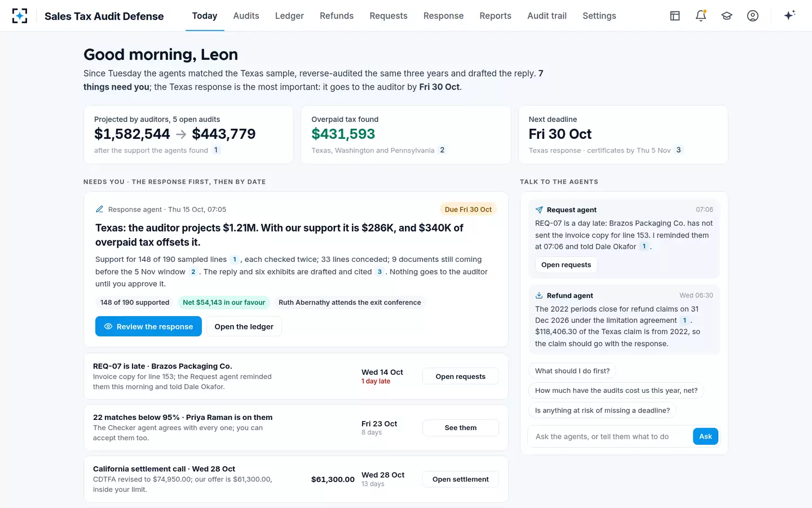This screenshot has height=508, width=812.
Task: Focus the Ask the agents input field
Action: tap(610, 436)
